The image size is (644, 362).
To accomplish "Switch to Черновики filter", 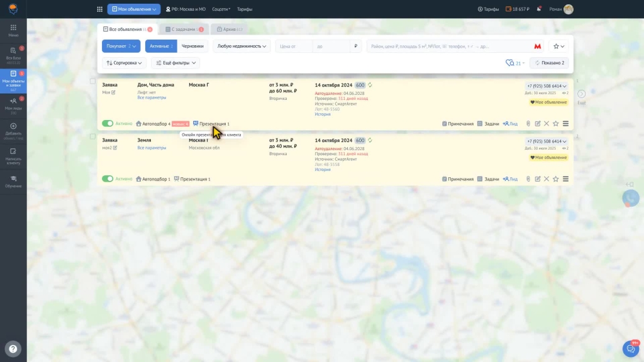I will 192,46.
